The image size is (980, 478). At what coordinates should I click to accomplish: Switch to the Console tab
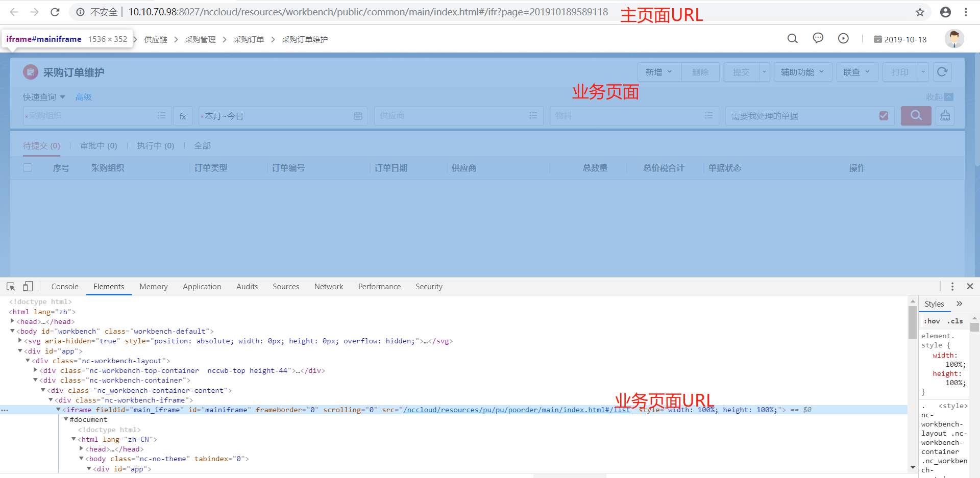(x=65, y=287)
